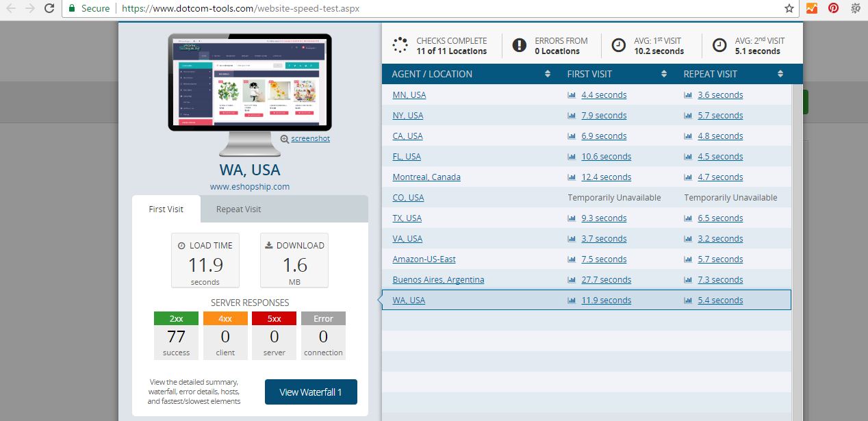Click the chart icon beside 27.7 seconds
This screenshot has width=868, height=421.
[x=572, y=280]
